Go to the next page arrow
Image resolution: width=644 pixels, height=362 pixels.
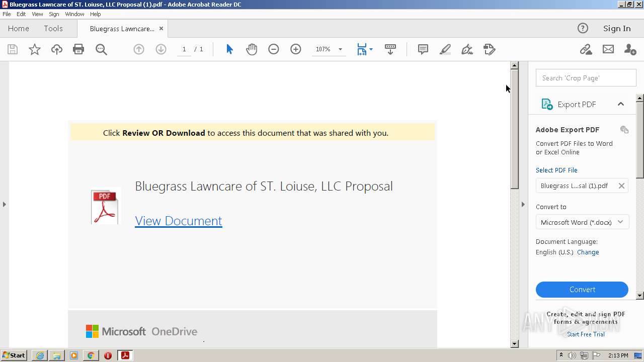point(161,49)
